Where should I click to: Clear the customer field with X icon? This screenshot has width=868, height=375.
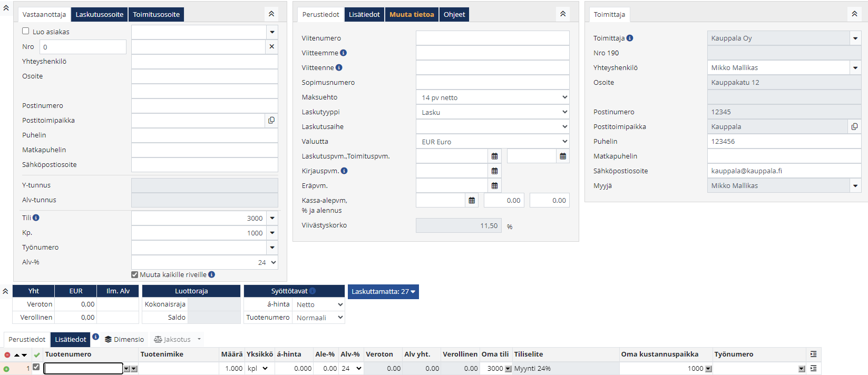coord(272,47)
